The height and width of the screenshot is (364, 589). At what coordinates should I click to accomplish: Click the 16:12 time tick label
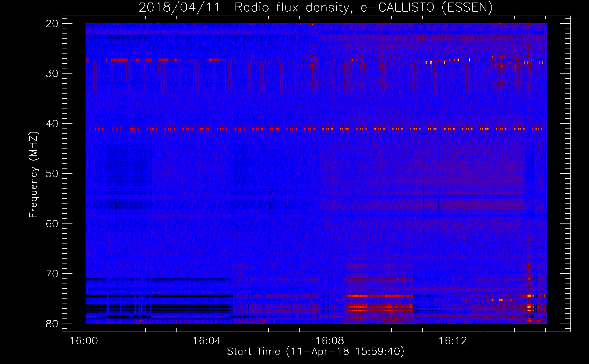(x=452, y=341)
